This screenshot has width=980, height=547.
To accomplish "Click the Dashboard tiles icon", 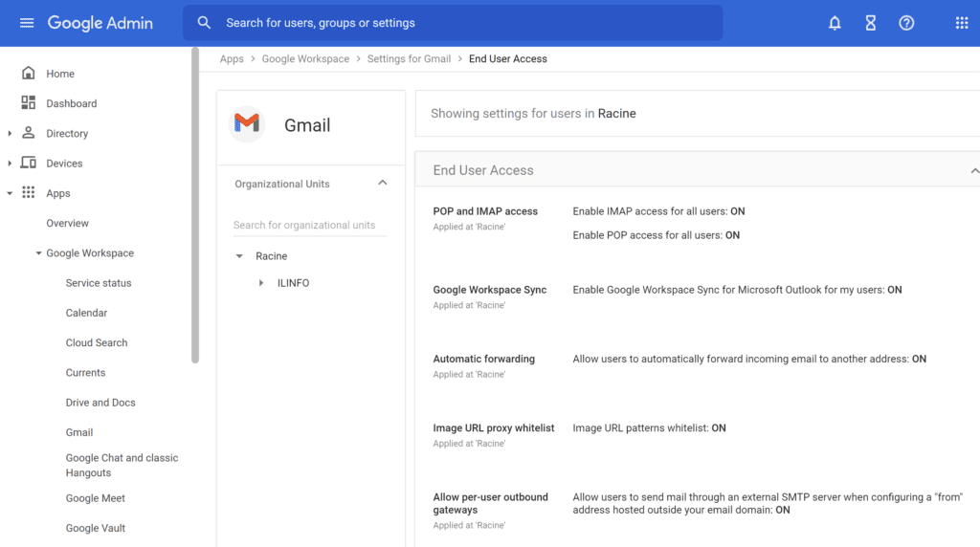I will pos(28,103).
